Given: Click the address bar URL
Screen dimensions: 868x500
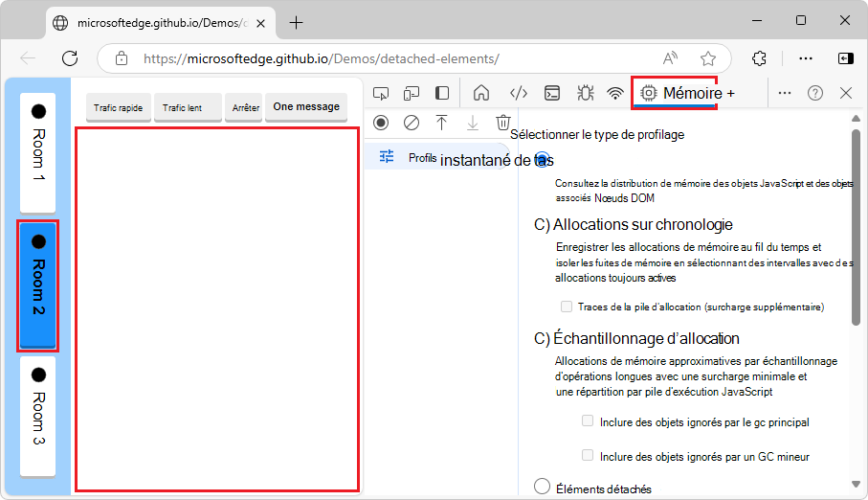Looking at the screenshot, I should pyautogui.click(x=321, y=58).
